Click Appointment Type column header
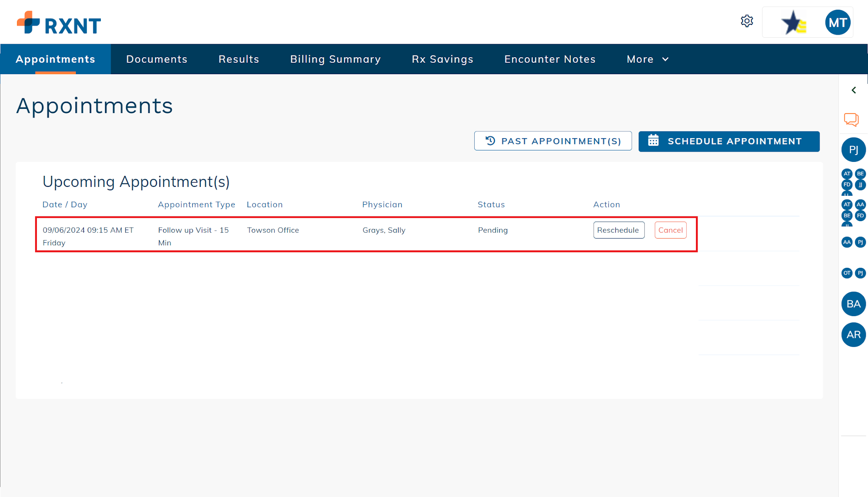 pos(196,205)
